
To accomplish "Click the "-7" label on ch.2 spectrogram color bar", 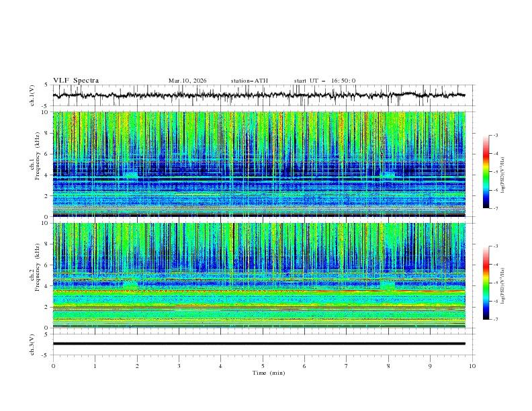I will 495,320.
